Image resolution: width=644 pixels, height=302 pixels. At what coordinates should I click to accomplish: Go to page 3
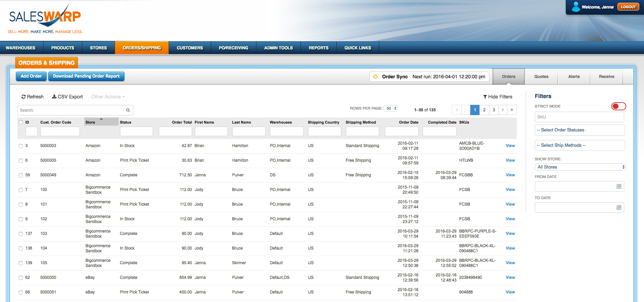(494, 110)
